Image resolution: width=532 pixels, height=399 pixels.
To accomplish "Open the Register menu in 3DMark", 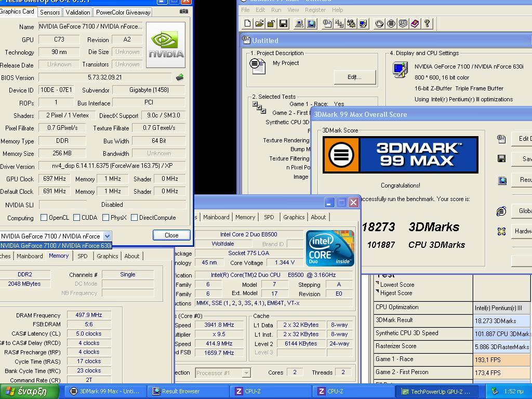I will [315, 10].
